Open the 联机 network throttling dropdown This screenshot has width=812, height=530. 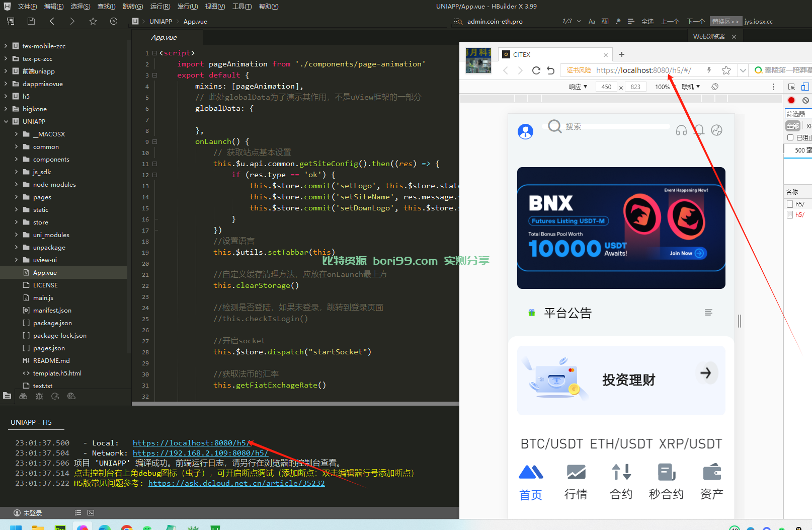point(691,87)
